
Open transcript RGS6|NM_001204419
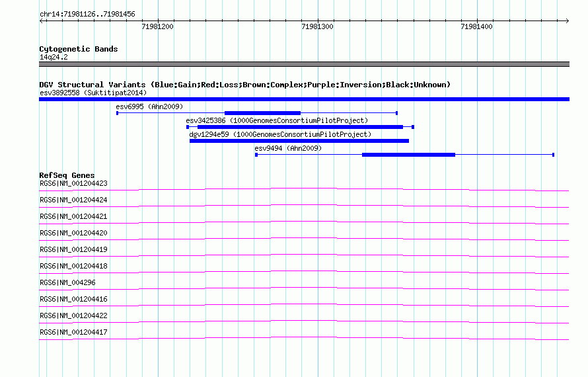point(73,250)
